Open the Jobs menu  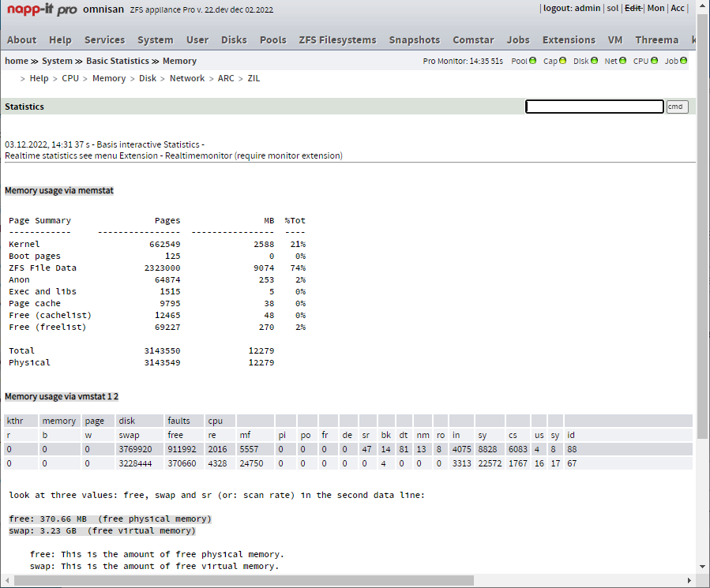click(x=518, y=39)
